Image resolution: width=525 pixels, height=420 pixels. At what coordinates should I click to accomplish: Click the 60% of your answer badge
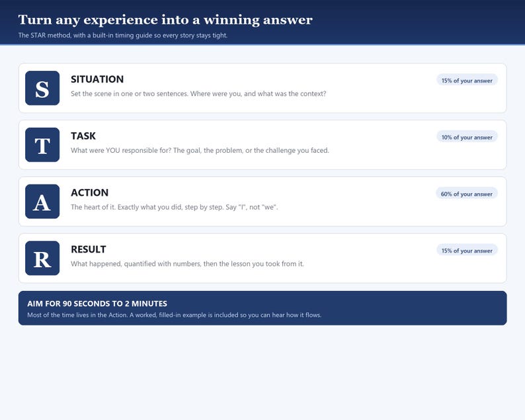point(467,194)
